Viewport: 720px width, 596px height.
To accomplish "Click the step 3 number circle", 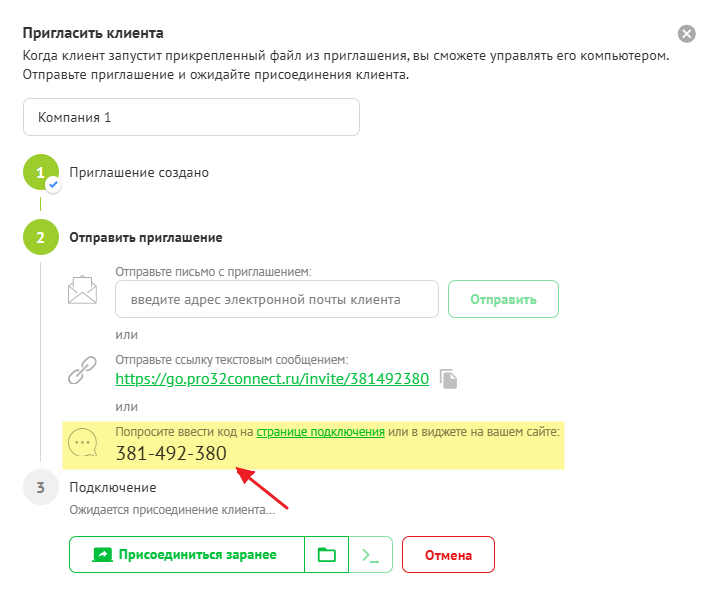I will 41,488.
